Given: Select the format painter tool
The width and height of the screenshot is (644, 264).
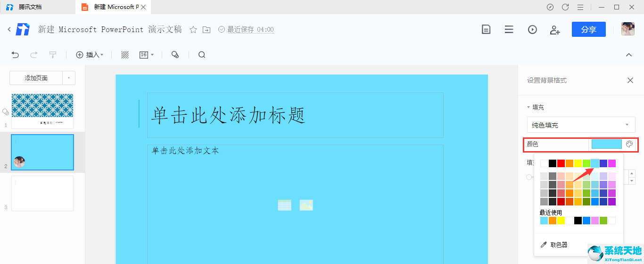Looking at the screenshot, I should 53,55.
